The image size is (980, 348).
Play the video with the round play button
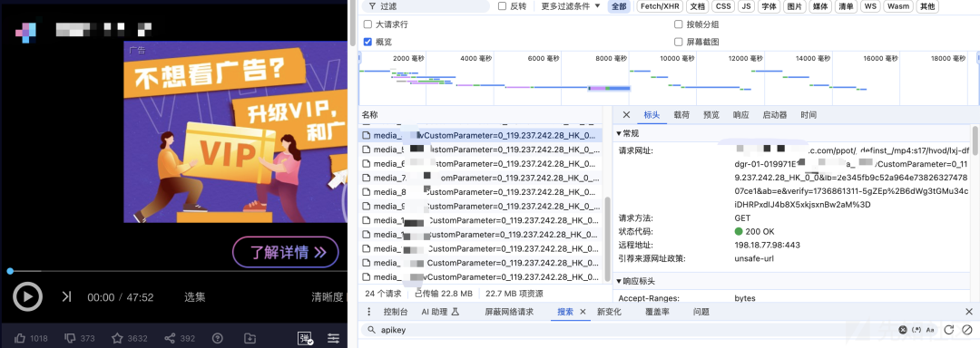(x=27, y=297)
